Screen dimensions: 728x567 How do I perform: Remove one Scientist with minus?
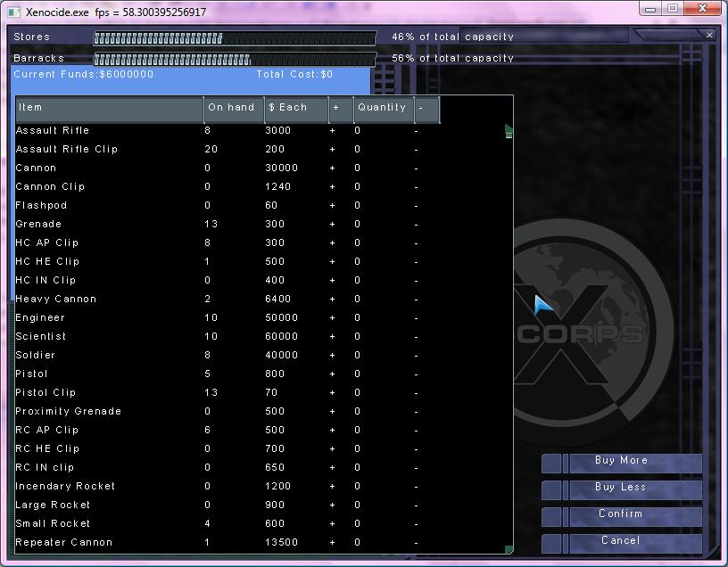(x=416, y=336)
